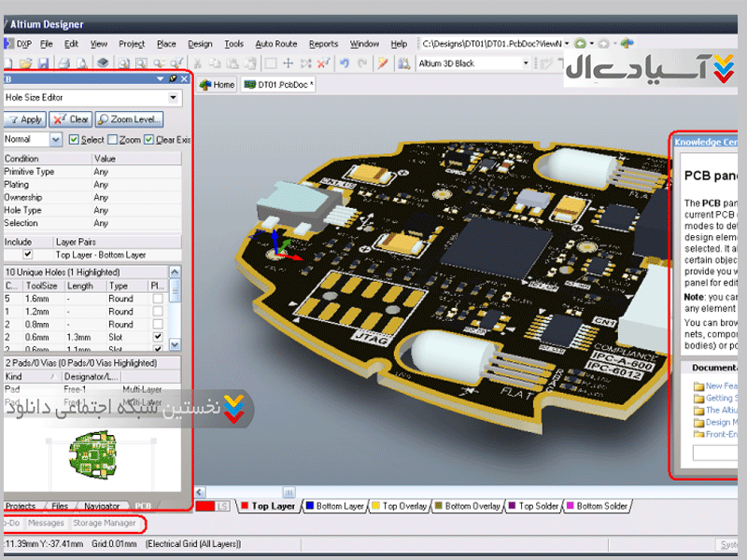Click the red LS layer color swatch
This screenshot has height=560, width=747.
pos(205,506)
